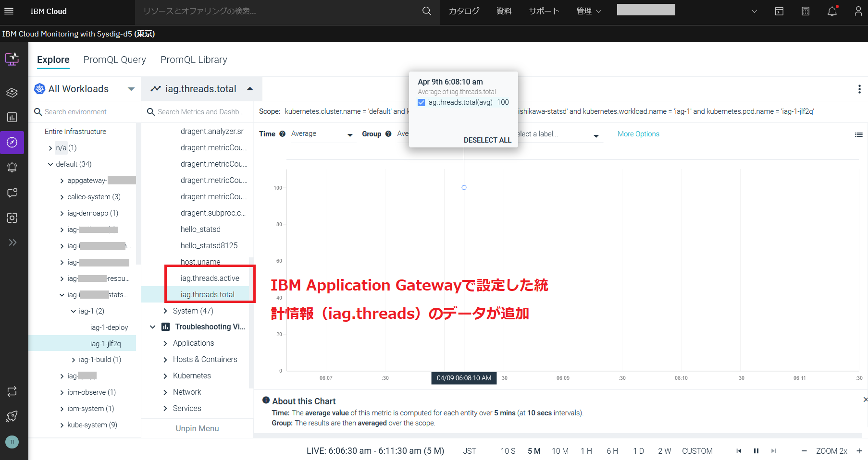
Task: Jump to start of time range
Action: pos(739,451)
